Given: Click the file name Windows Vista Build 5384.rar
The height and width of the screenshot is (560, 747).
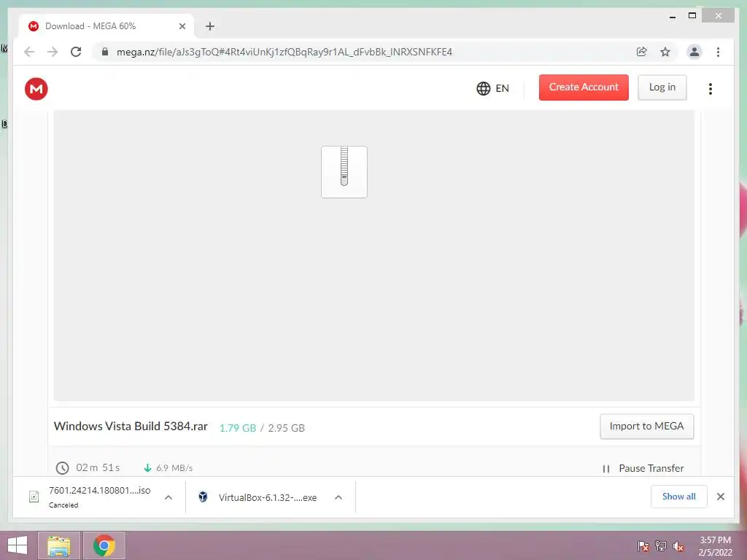Looking at the screenshot, I should point(131,426).
